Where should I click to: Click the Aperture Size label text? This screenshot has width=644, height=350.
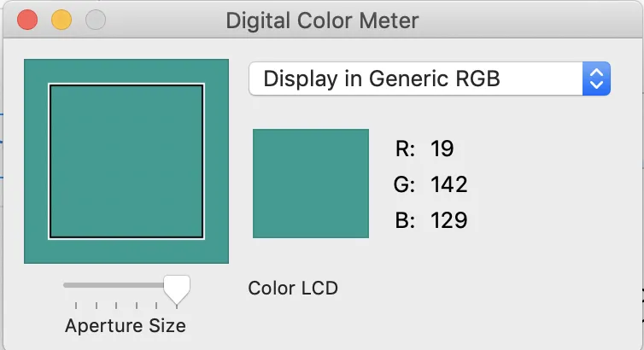pos(126,325)
